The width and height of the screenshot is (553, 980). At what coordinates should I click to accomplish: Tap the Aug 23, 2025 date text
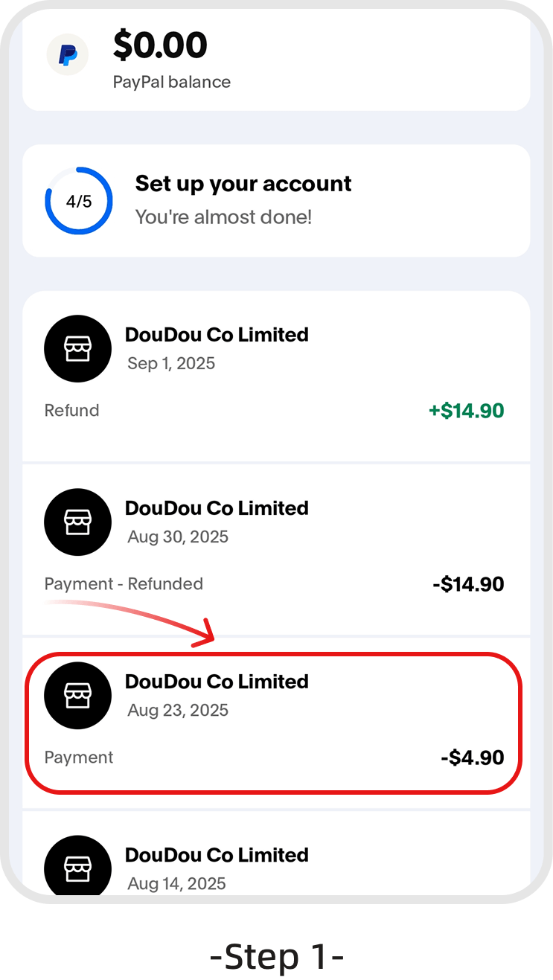pos(178,711)
